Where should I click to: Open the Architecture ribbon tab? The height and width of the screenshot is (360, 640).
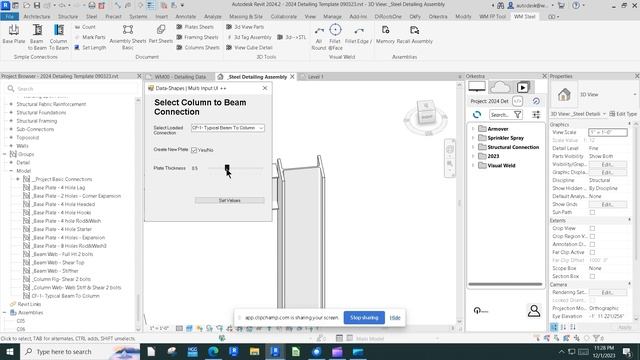pos(37,17)
